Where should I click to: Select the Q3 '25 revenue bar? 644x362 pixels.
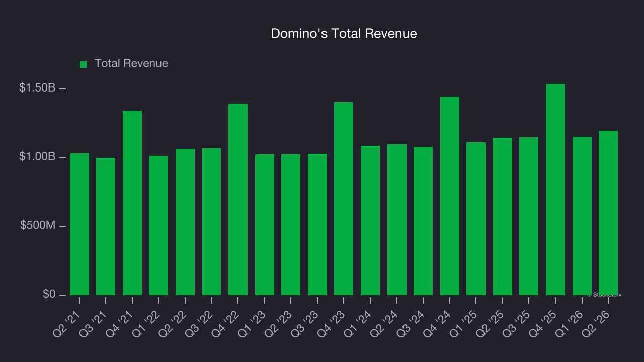(529, 216)
